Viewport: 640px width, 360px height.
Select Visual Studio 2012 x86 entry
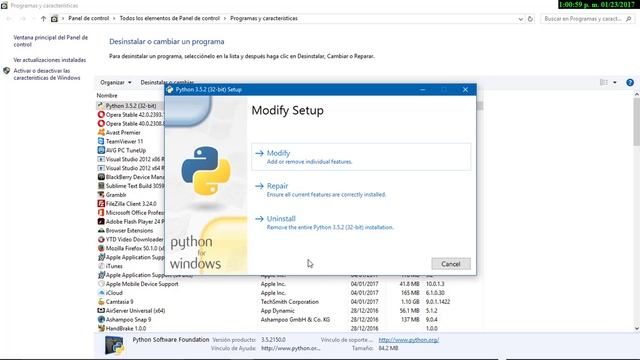(x=131, y=159)
